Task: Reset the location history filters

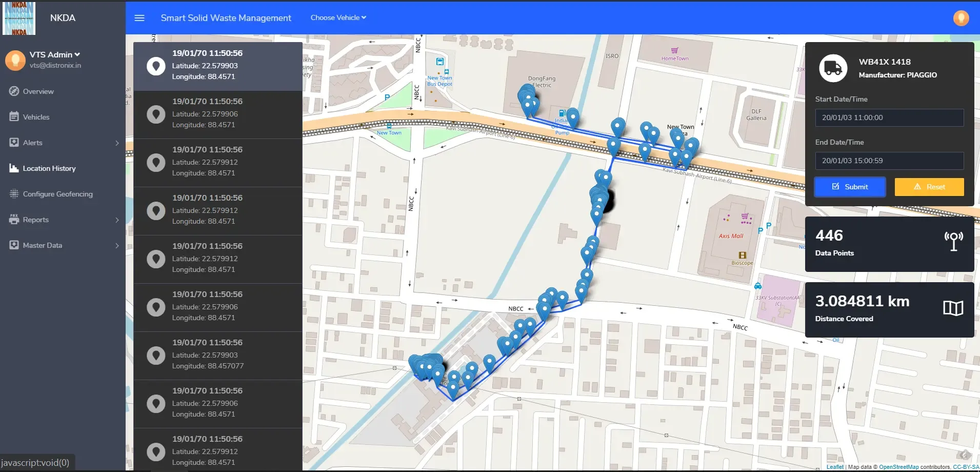Action: (x=928, y=187)
